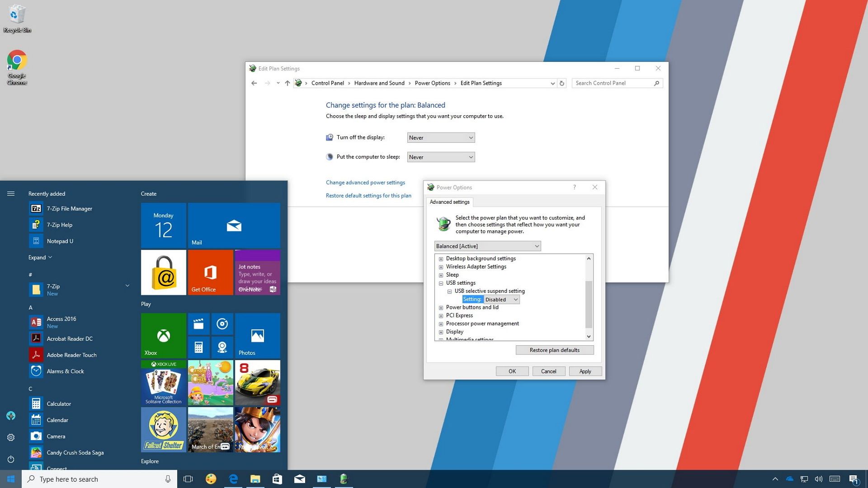Open the Mail tile in Start menu
Image resolution: width=868 pixels, height=488 pixels.
tap(233, 225)
